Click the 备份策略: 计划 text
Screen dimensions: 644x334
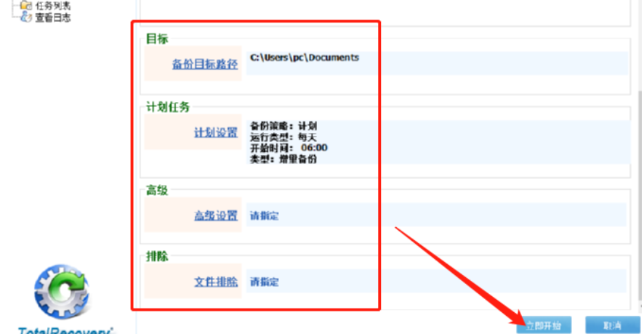pos(283,126)
